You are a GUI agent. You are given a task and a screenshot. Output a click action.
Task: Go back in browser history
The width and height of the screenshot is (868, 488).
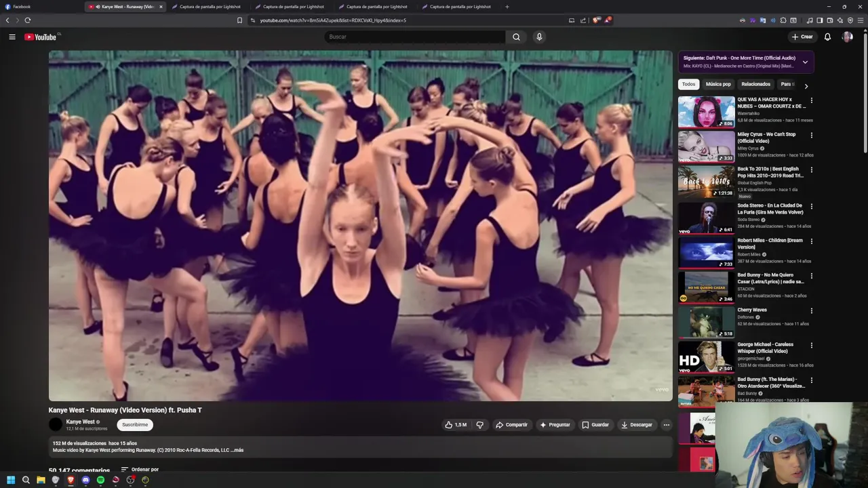(7, 20)
